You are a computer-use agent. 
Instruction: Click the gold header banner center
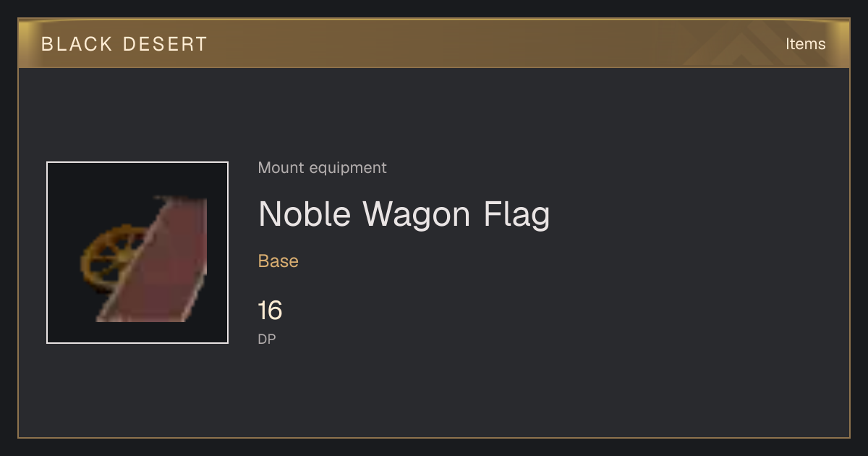(434, 44)
